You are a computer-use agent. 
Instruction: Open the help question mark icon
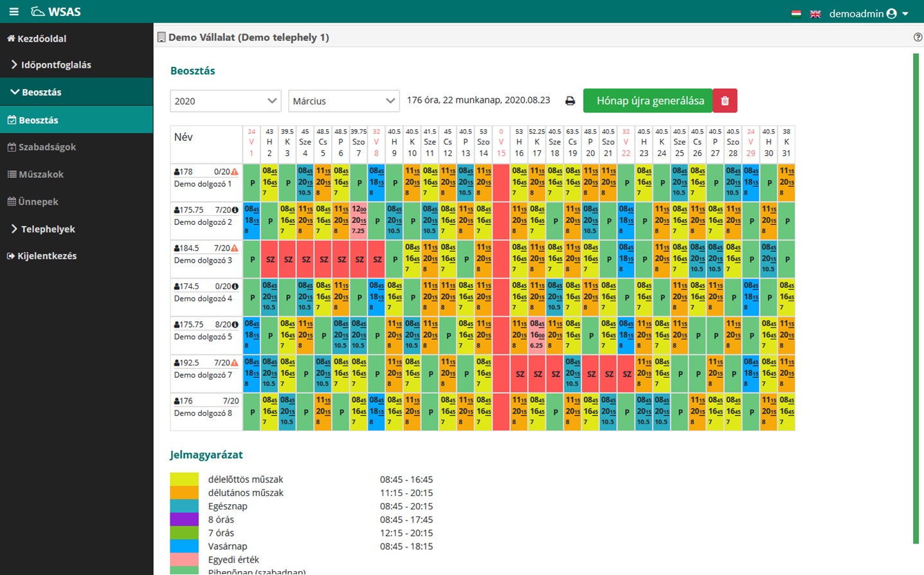pos(918,37)
